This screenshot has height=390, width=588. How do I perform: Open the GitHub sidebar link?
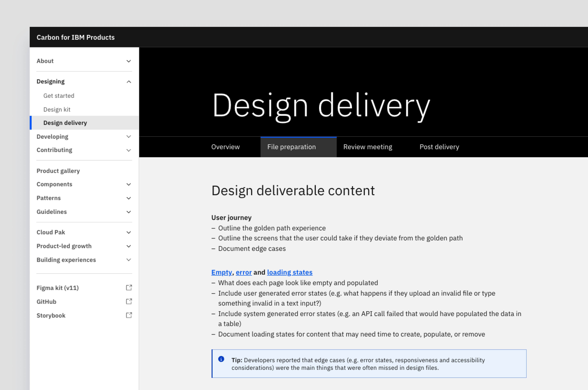(46, 302)
